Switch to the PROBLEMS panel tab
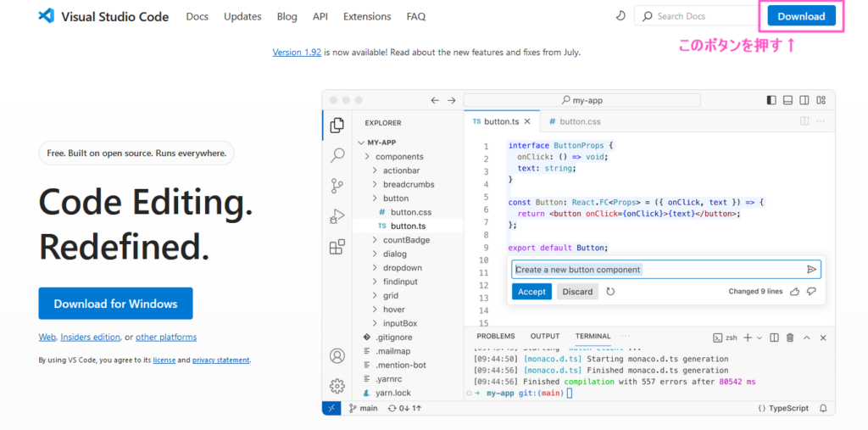This screenshot has width=868, height=430. (x=495, y=337)
